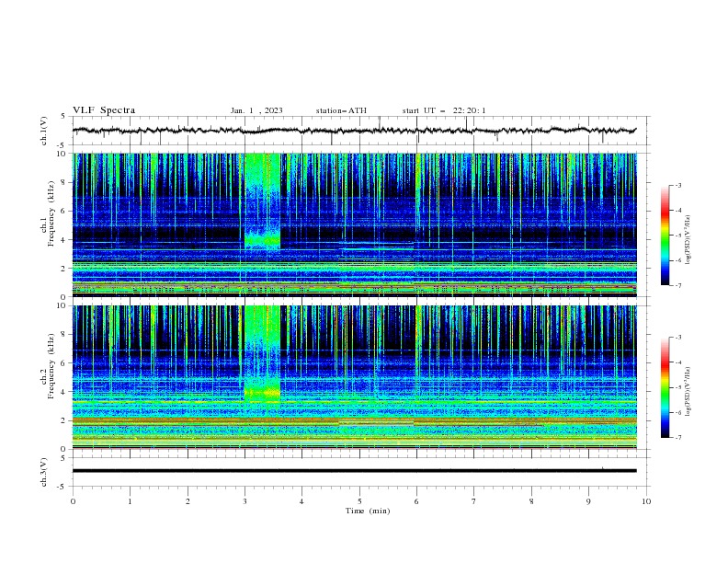The width and height of the screenshot is (728, 563).
Task: Click the ch.1 "Frequency (kHz)" axis label
Action: click(51, 213)
